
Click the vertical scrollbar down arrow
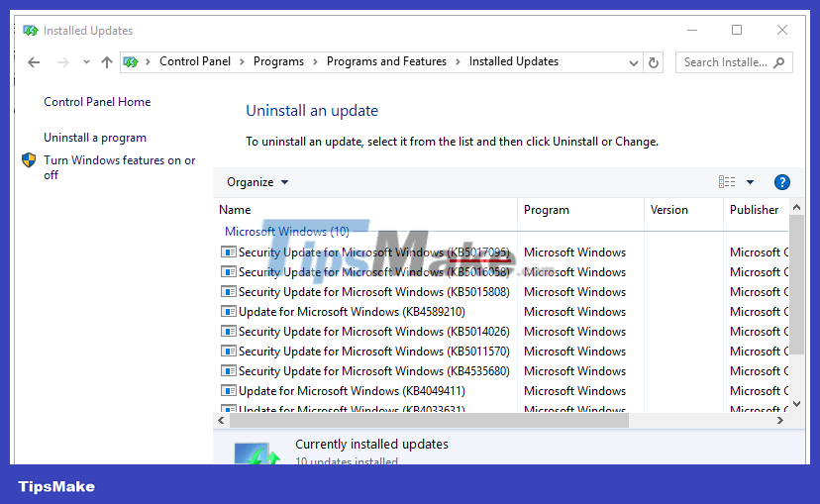pos(796,403)
